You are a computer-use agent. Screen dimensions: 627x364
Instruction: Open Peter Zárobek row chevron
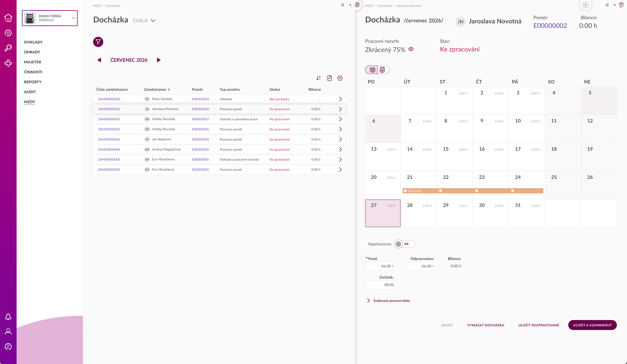(340, 99)
